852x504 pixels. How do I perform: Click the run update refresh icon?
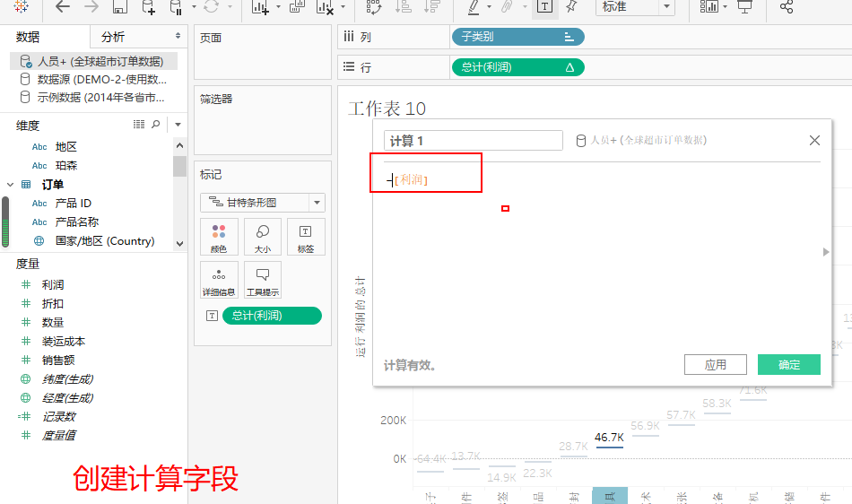click(x=212, y=6)
